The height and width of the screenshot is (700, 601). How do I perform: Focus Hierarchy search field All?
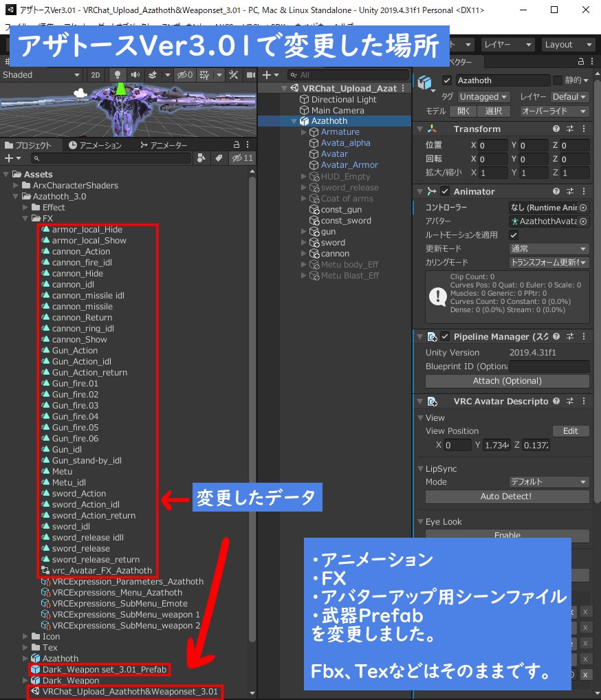pyautogui.click(x=348, y=75)
